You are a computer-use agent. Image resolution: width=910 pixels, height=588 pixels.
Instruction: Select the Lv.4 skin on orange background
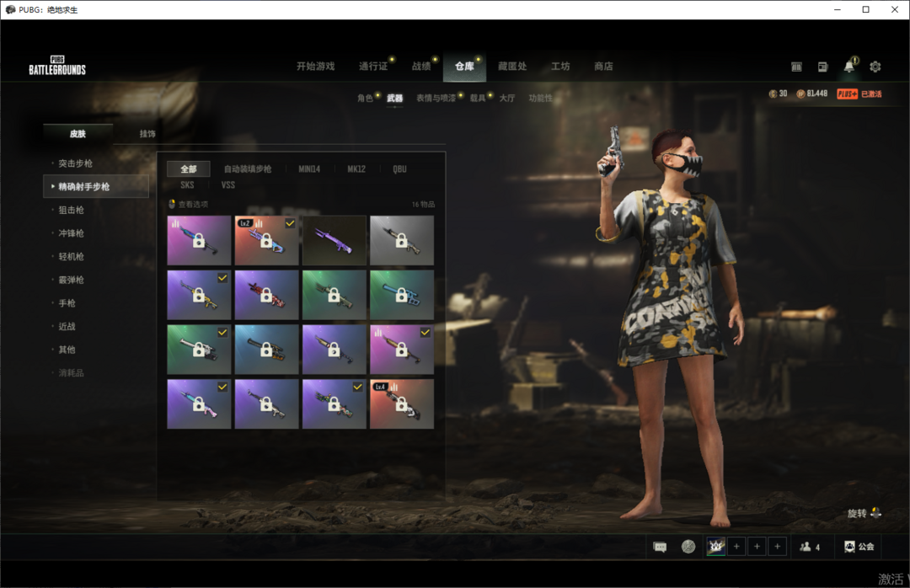402,404
